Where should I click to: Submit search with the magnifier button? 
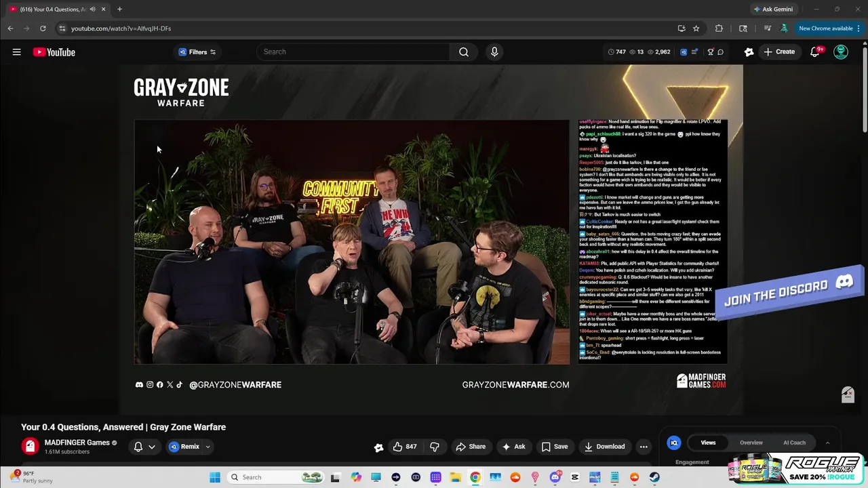click(x=464, y=52)
